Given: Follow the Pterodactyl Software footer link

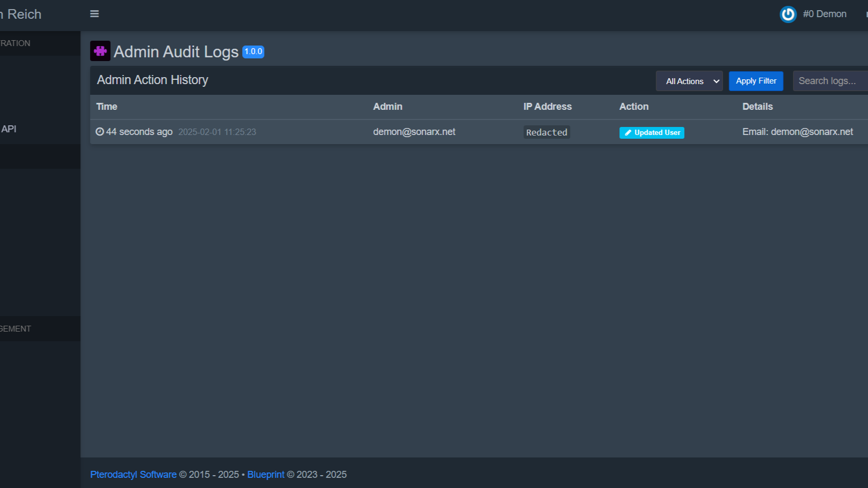Looking at the screenshot, I should point(133,475).
